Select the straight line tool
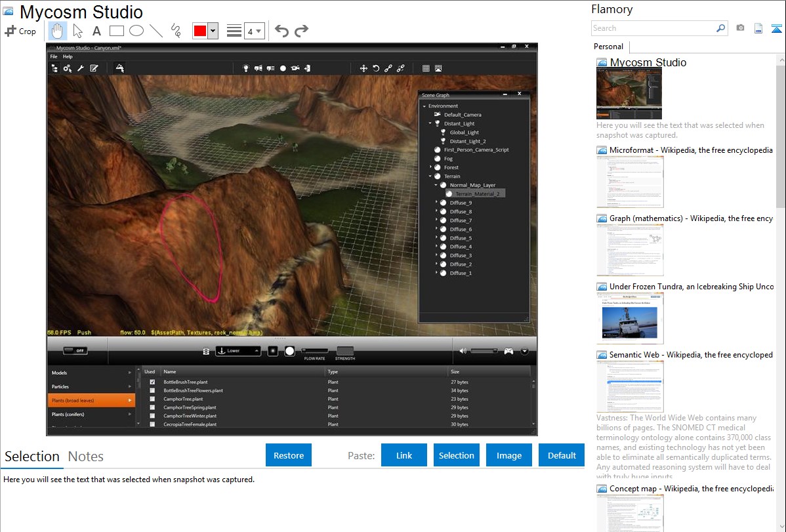The height and width of the screenshot is (532, 786). click(x=156, y=31)
